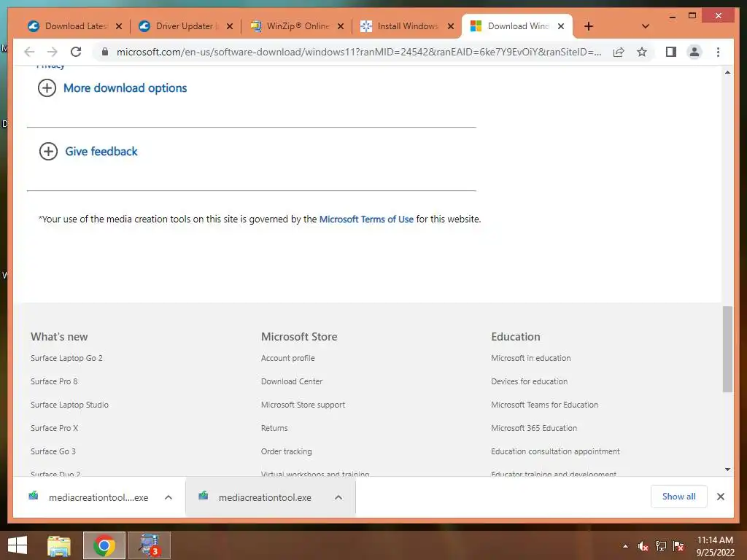Open the Surface Pro X link

pyautogui.click(x=54, y=428)
